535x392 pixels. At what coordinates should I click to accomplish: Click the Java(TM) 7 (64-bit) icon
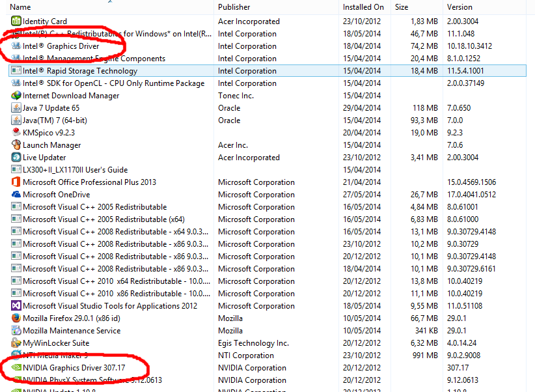click(x=16, y=120)
